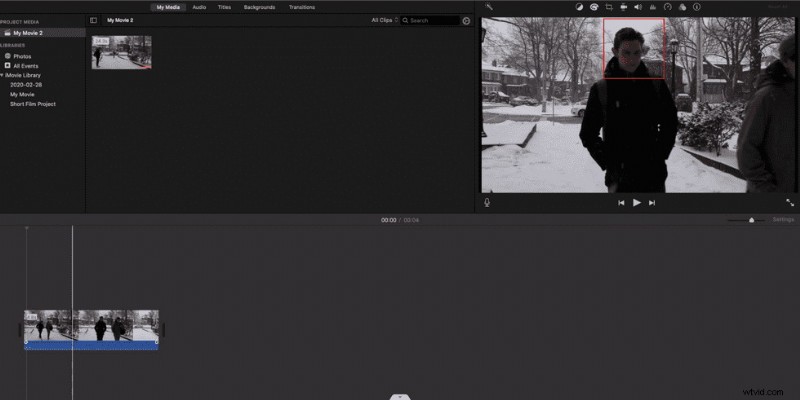This screenshot has width=800, height=400.
Task: Switch to the Titles tab
Action: pos(224,7)
